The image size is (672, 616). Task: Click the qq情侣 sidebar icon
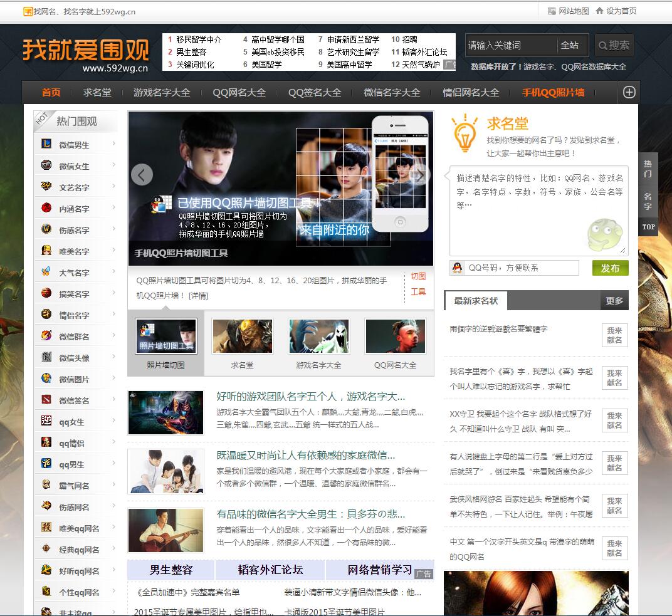point(46,442)
